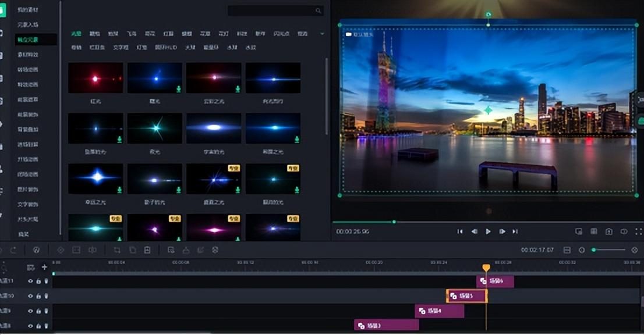Hide the track containing the 场景5 clip
Viewport: 644px width, 335px height.
[30, 295]
